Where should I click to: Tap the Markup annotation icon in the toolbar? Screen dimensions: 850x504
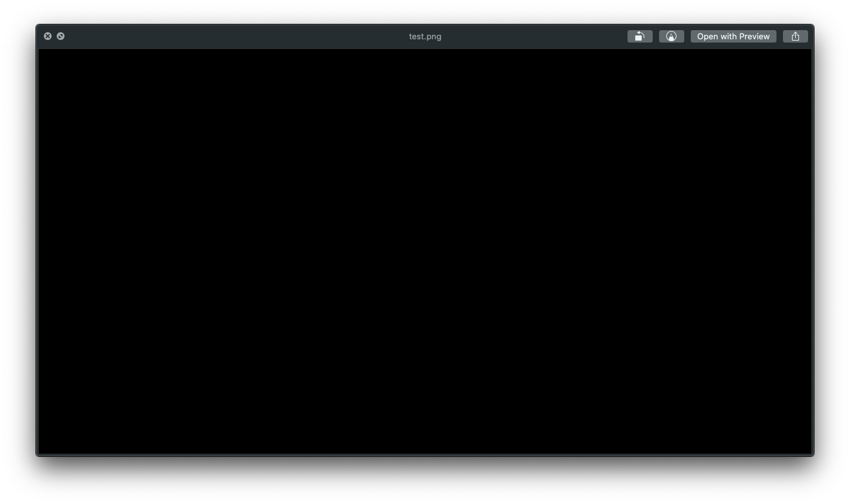tap(671, 36)
